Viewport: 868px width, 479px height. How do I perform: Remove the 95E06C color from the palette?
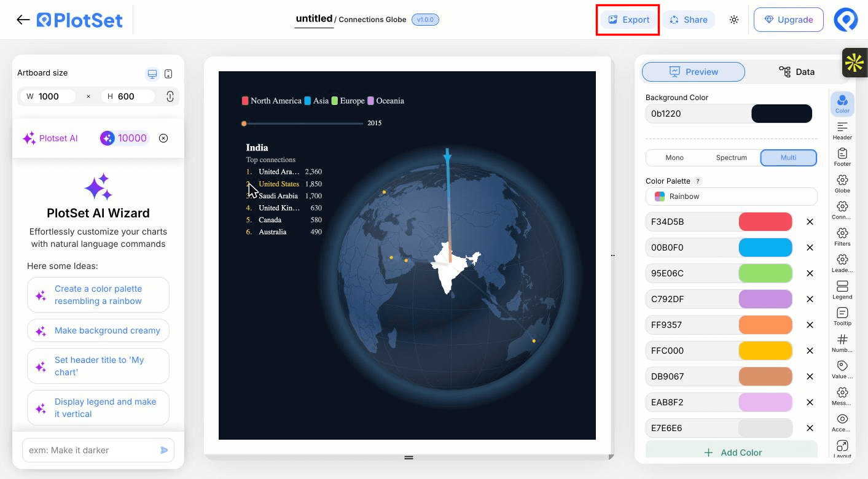coord(810,273)
